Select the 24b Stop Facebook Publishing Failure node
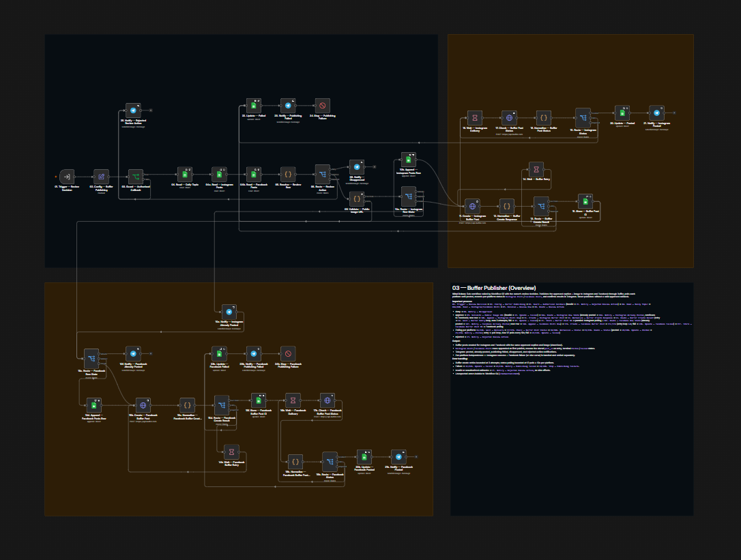Image resolution: width=741 pixels, height=560 pixels. [288, 353]
